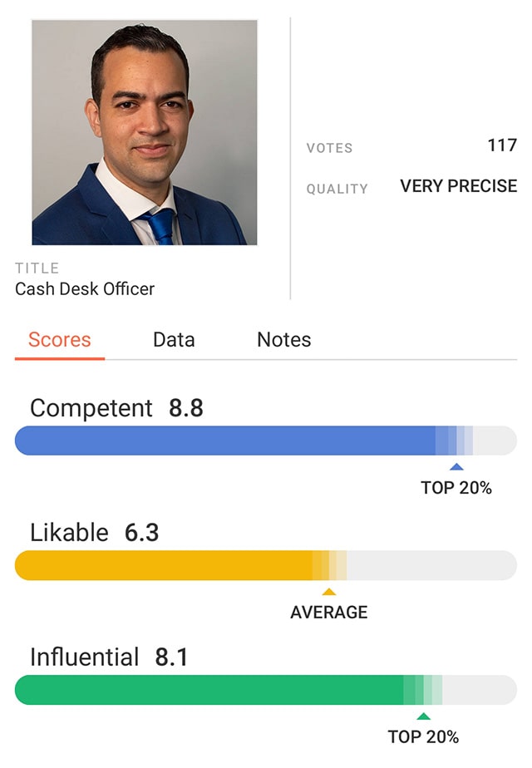Click the green triangle marker below Influential bar

click(424, 716)
